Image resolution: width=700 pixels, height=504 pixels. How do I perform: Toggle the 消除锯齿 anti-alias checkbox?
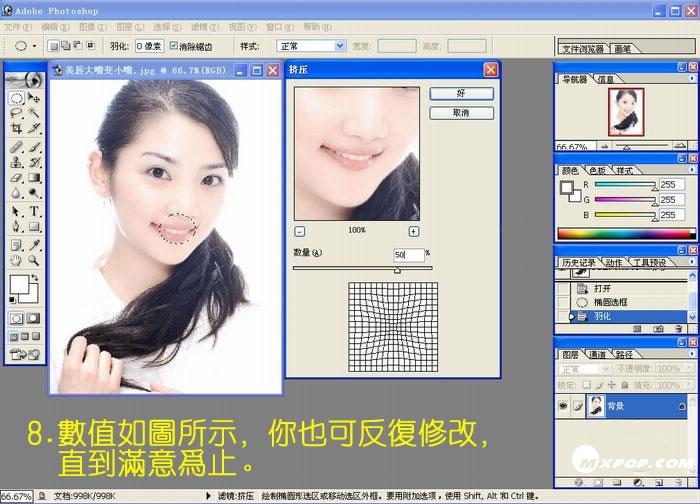pos(173,46)
